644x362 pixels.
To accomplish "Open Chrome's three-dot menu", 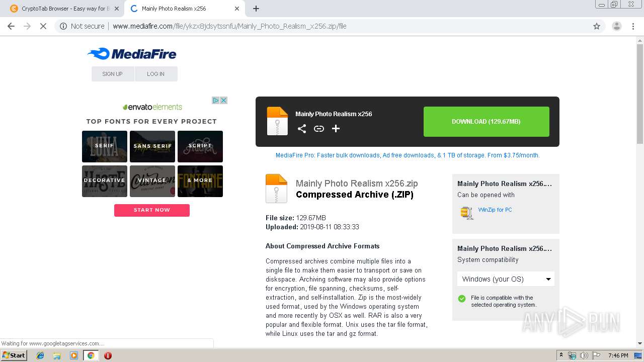I will coord(633,26).
